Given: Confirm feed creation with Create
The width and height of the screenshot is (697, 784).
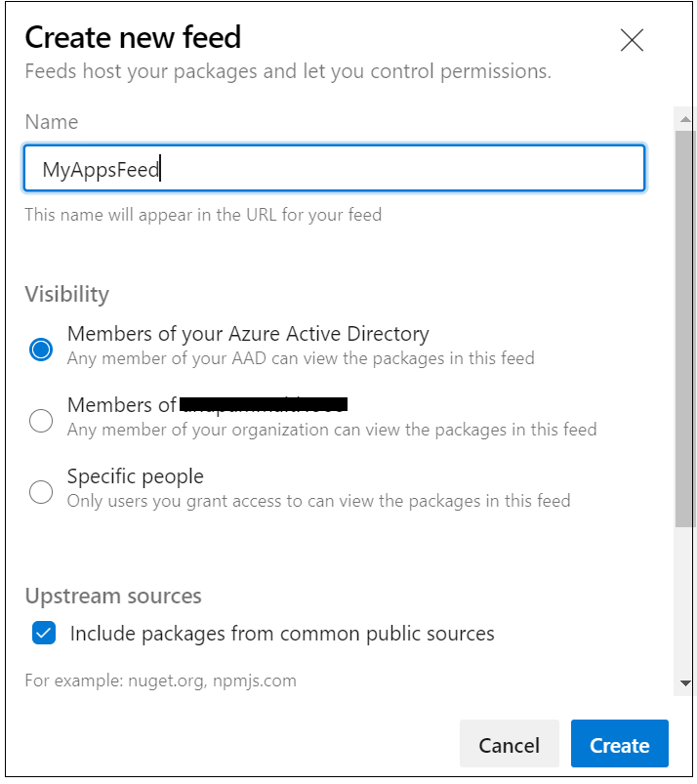Looking at the screenshot, I should [x=619, y=744].
